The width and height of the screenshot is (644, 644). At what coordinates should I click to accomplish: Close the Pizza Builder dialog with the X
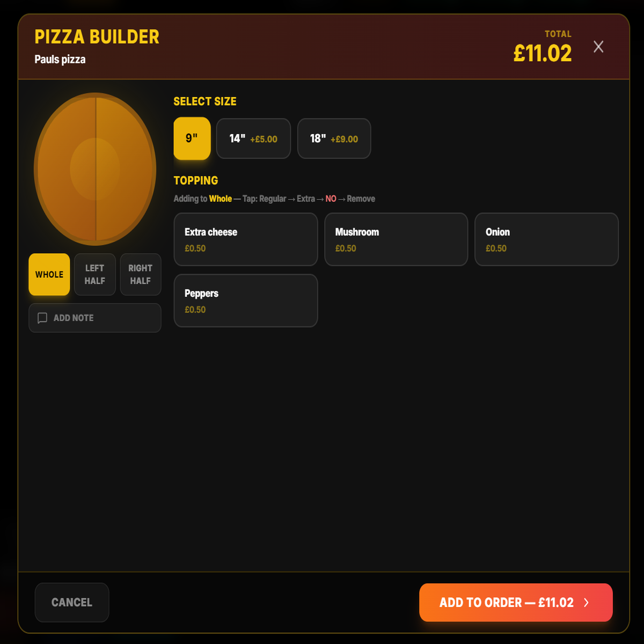[598, 47]
